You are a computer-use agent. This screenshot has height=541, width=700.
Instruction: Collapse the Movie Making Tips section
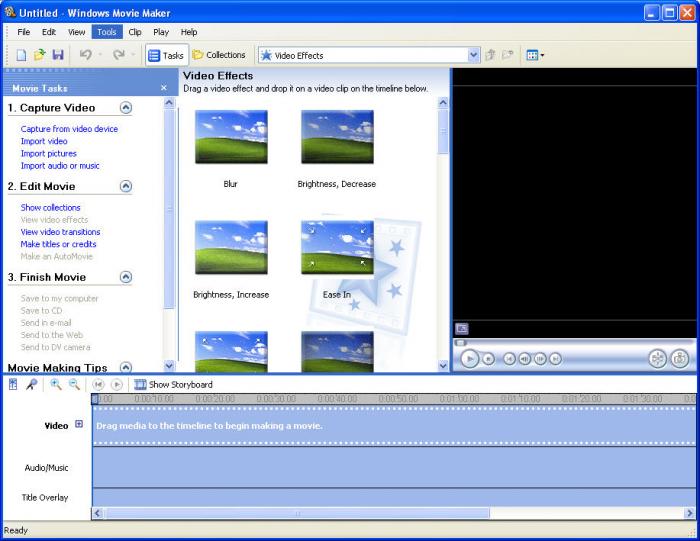(126, 367)
